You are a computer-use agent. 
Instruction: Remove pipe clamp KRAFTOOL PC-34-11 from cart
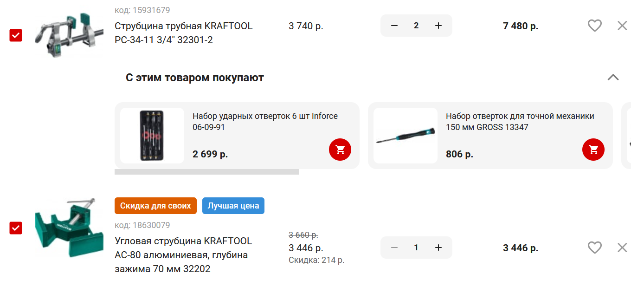[x=622, y=26]
